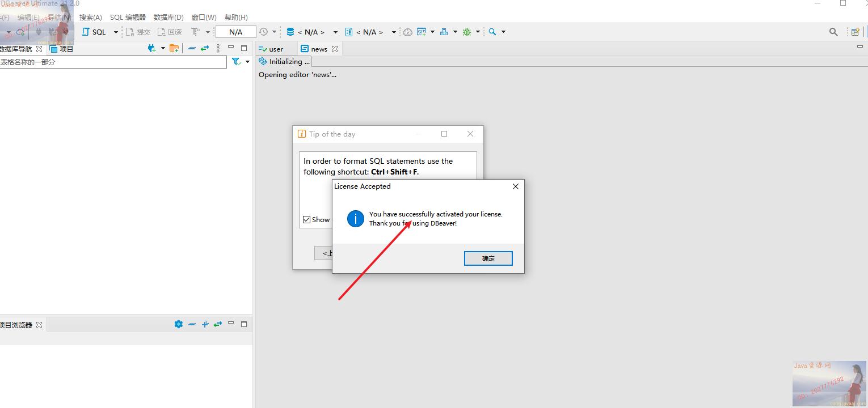The height and width of the screenshot is (408, 868).
Task: Click 确定 in License Accepted dialog
Action: tap(488, 258)
